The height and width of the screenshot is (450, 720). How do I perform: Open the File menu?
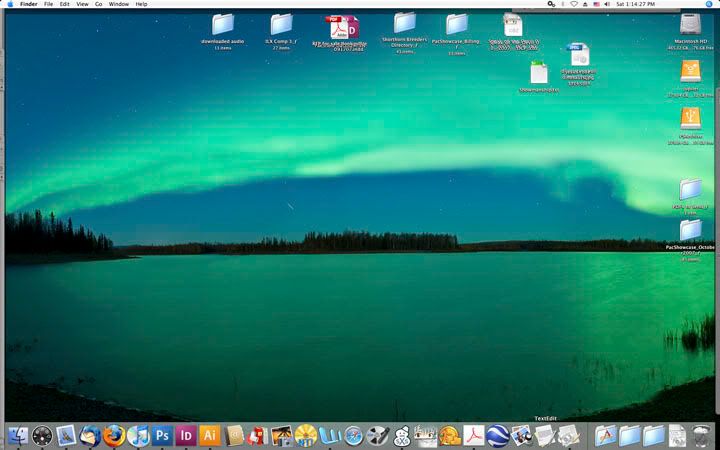(x=48, y=4)
